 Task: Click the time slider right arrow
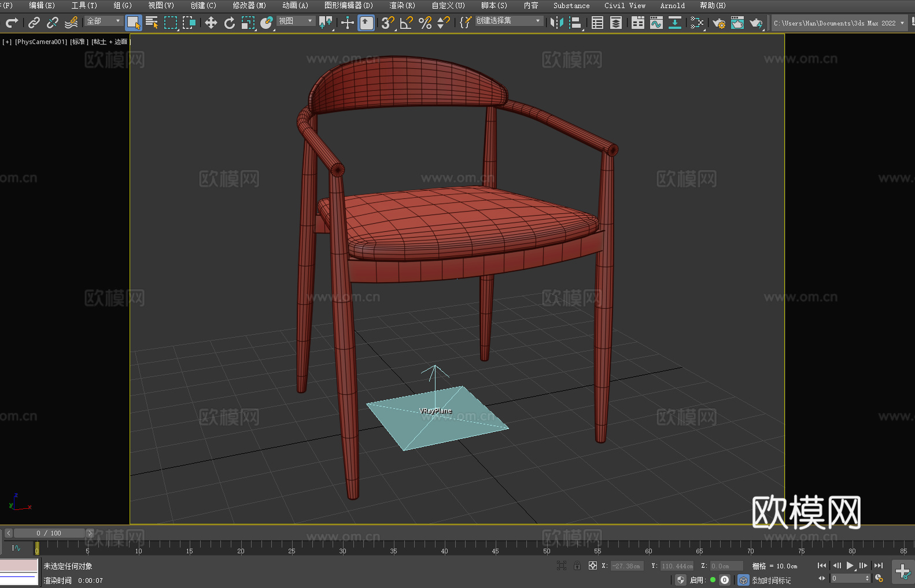pos(90,533)
